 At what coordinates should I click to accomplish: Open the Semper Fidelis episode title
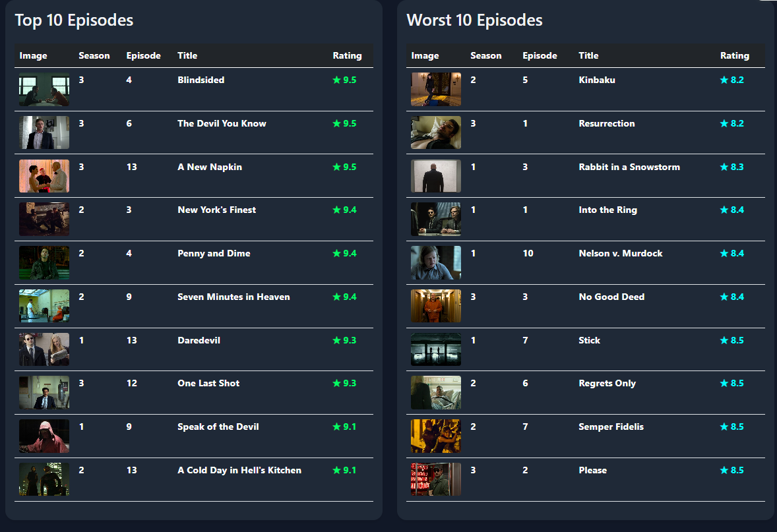pyautogui.click(x=611, y=427)
